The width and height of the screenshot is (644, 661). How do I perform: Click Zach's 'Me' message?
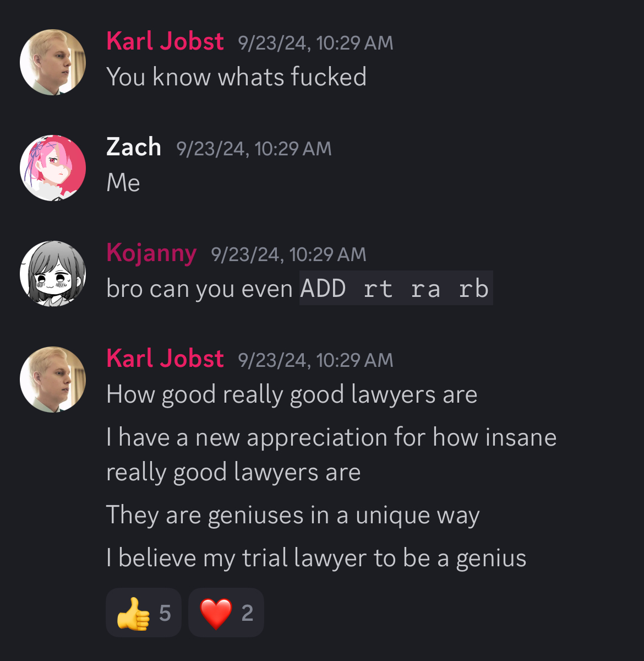(123, 182)
